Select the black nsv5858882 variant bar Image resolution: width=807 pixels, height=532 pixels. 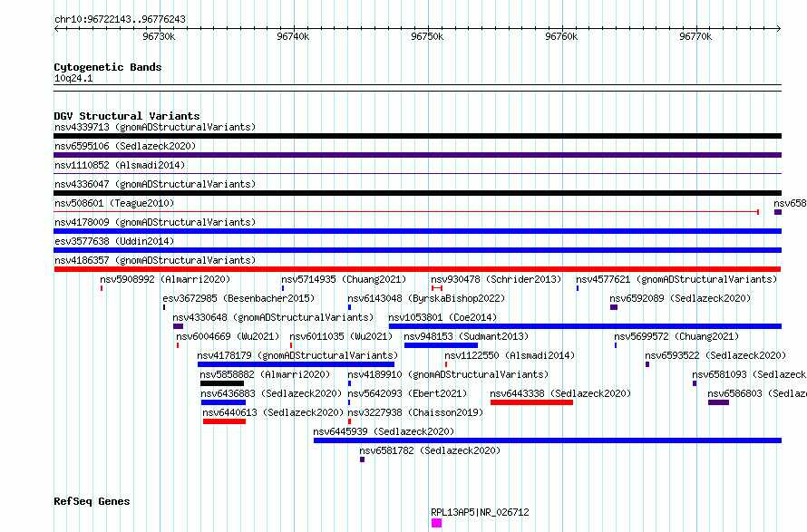tap(222, 383)
